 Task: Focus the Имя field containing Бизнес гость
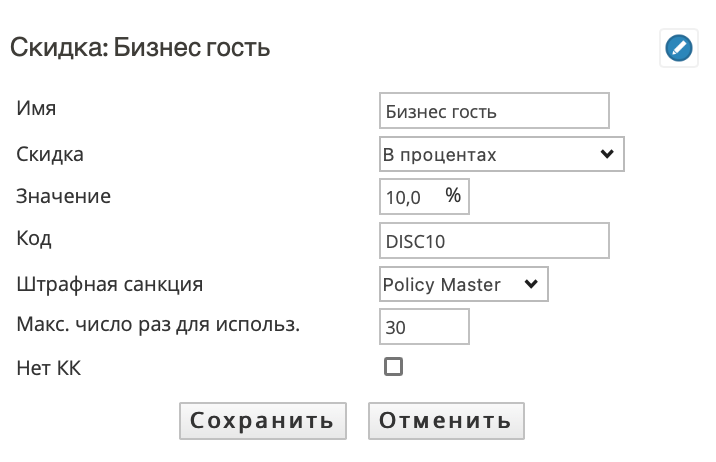pyautogui.click(x=494, y=111)
